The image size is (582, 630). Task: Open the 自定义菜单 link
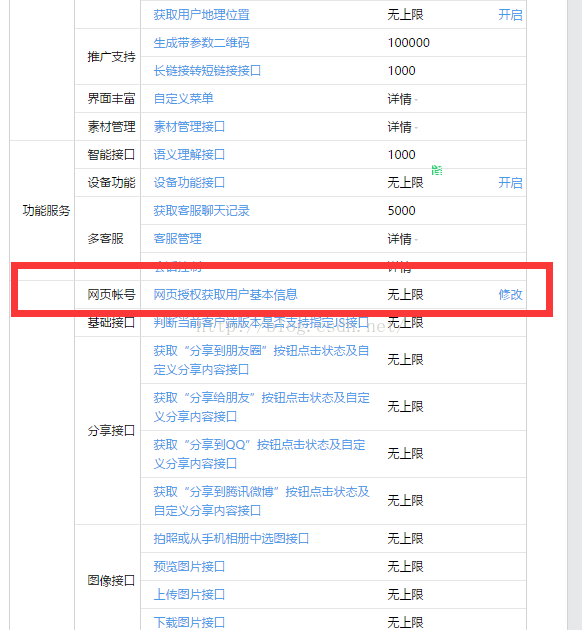(x=184, y=98)
